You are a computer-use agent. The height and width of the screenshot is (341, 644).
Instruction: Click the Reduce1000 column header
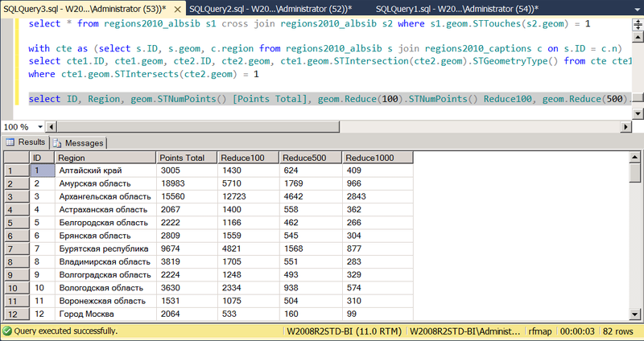click(x=377, y=158)
